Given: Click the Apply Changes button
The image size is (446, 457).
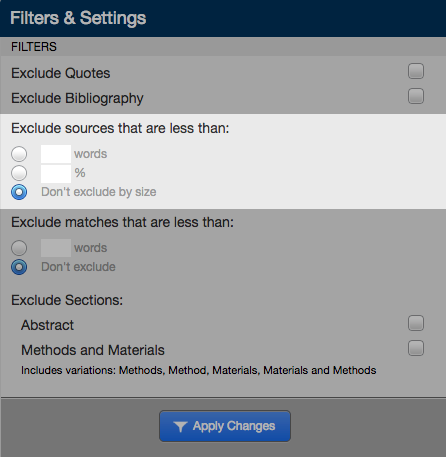Looking at the screenshot, I should click(x=225, y=426).
